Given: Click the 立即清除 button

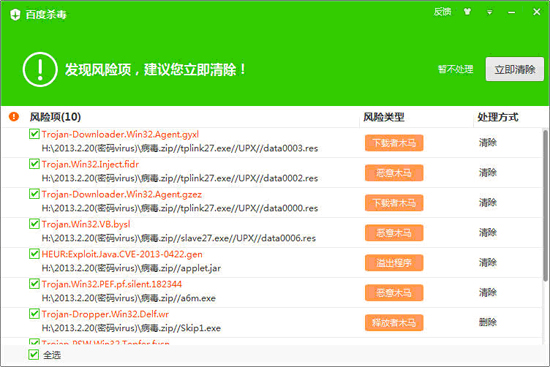Looking at the screenshot, I should 515,69.
